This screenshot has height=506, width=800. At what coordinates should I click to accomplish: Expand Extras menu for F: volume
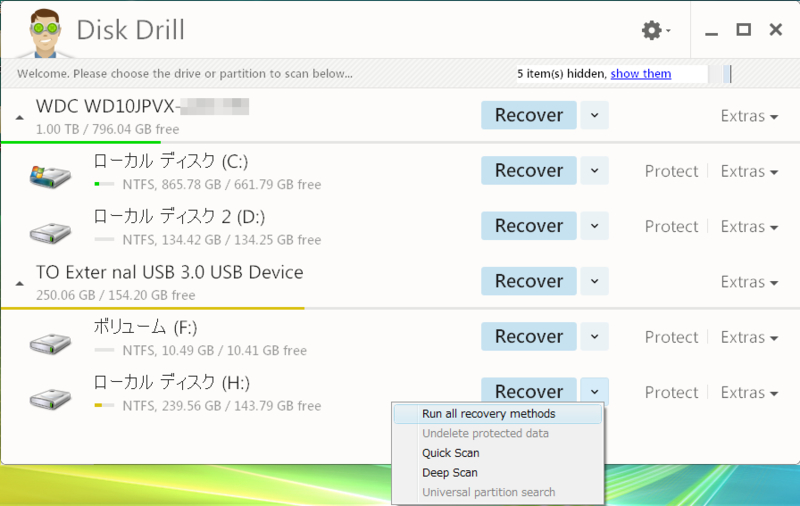tap(749, 337)
